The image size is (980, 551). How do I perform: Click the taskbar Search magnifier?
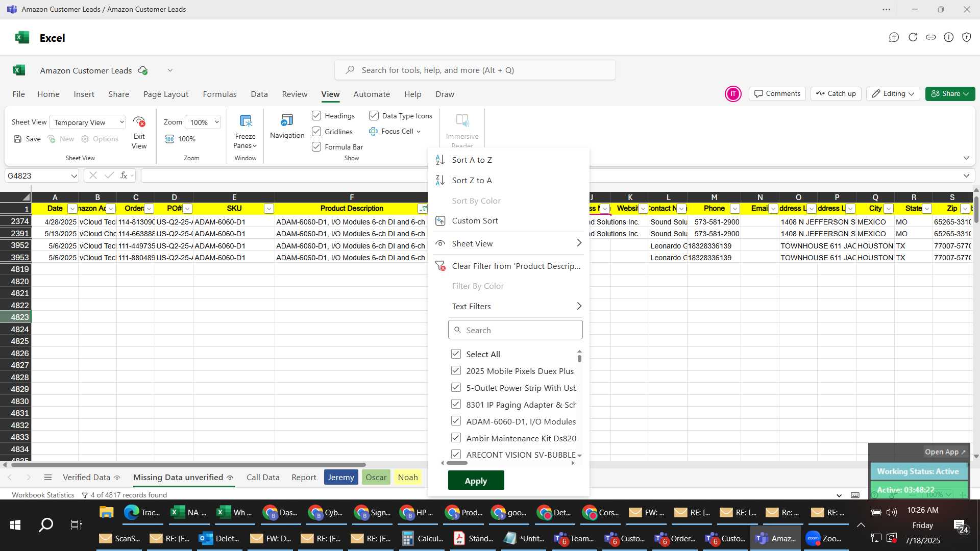tap(46, 524)
